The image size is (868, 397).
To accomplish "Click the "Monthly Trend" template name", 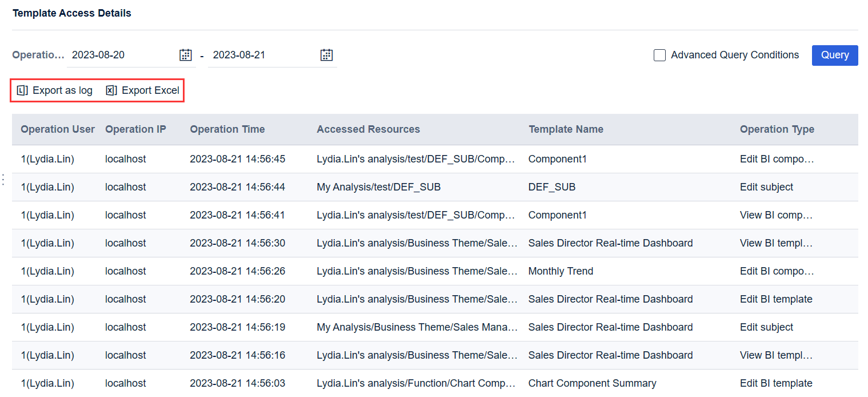I will tap(560, 271).
